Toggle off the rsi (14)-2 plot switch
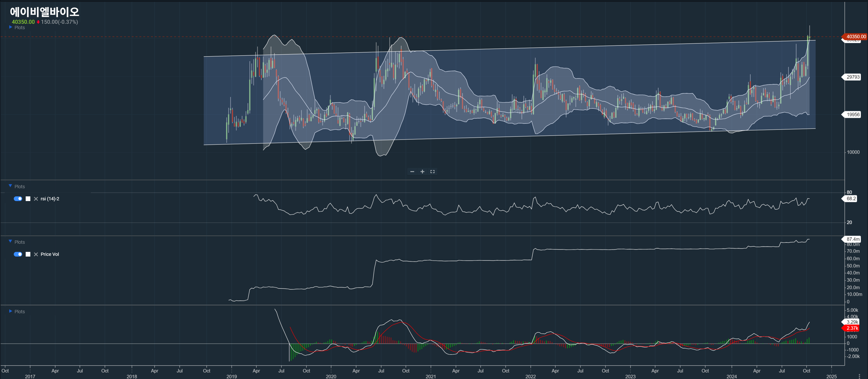This screenshot has height=379, width=868. [18, 199]
